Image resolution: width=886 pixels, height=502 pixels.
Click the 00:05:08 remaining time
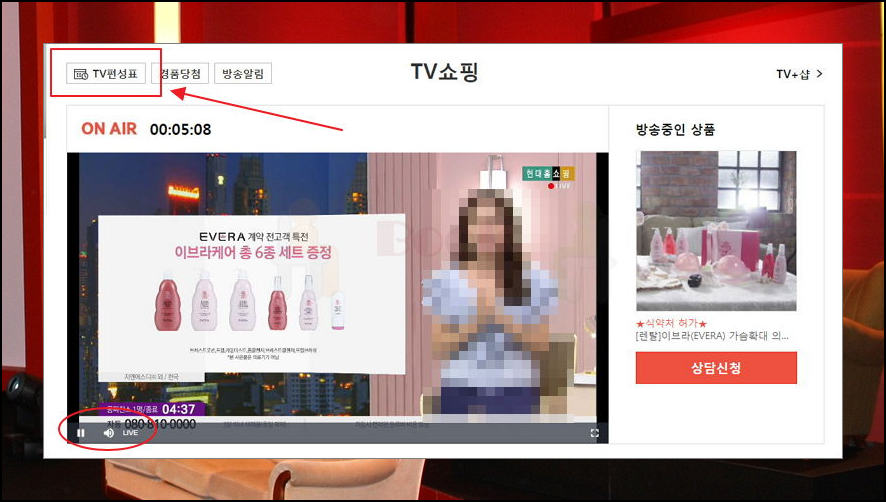click(x=180, y=129)
